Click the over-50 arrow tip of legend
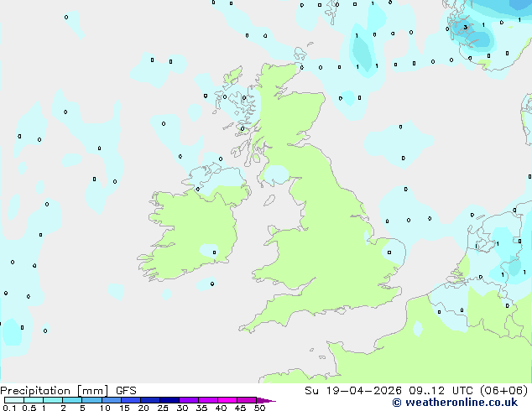This screenshot has height=411, width=532. point(266,400)
